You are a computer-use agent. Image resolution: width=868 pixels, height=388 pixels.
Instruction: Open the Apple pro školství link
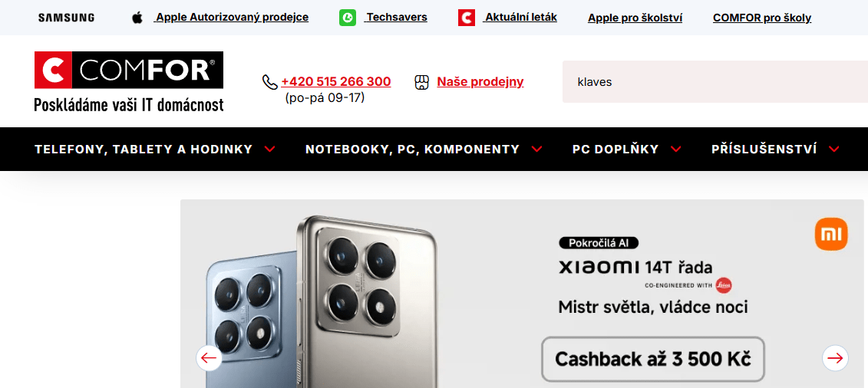[x=635, y=18]
